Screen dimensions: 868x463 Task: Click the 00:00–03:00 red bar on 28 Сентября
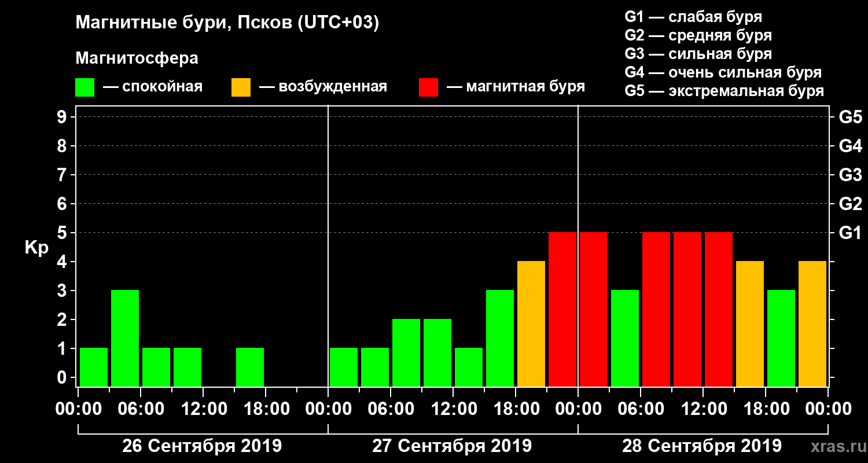coord(594,309)
